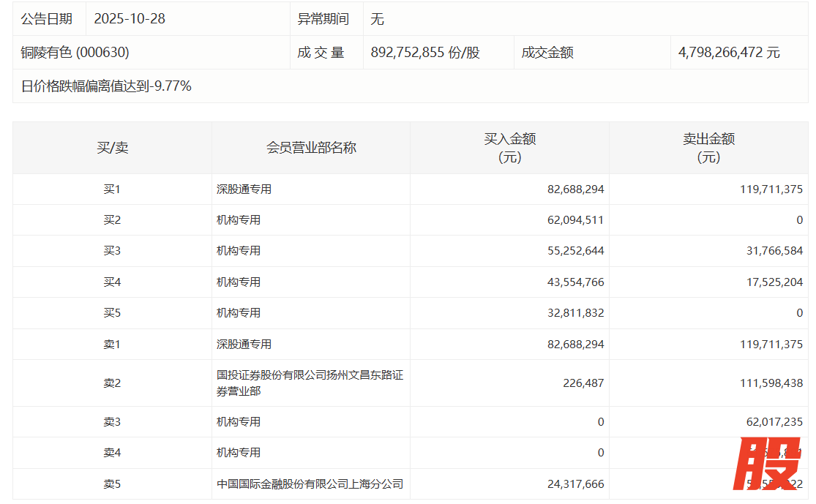The height and width of the screenshot is (504, 816).
Task: Sort by the 买入金额 column header
Action: point(509,148)
